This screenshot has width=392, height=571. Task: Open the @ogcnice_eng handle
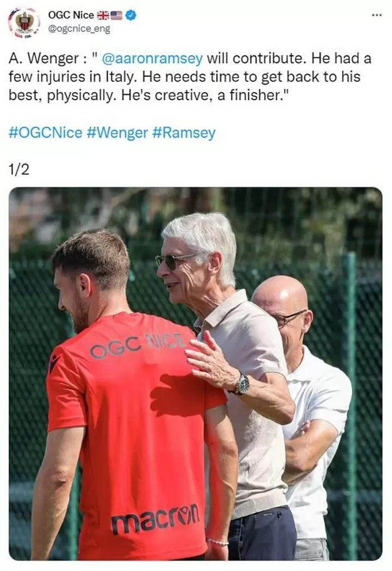click(x=79, y=29)
